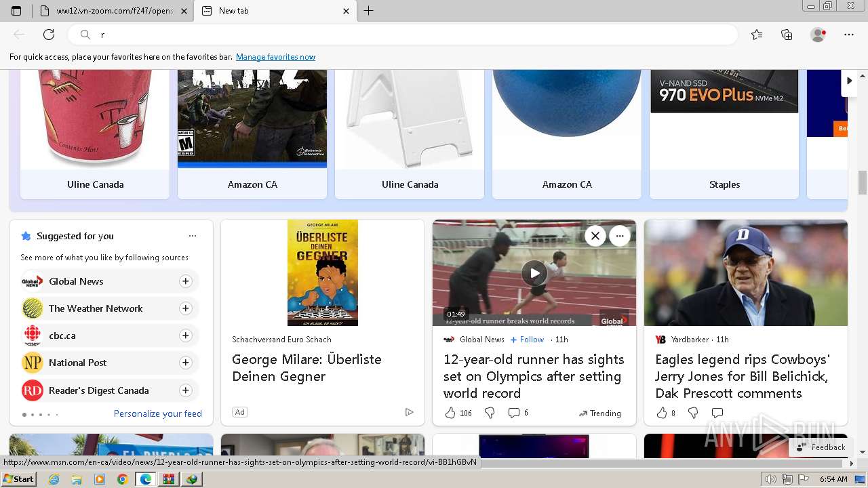The height and width of the screenshot is (488, 868).
Task: Open comments on the Yardbarker article
Action: click(x=717, y=413)
